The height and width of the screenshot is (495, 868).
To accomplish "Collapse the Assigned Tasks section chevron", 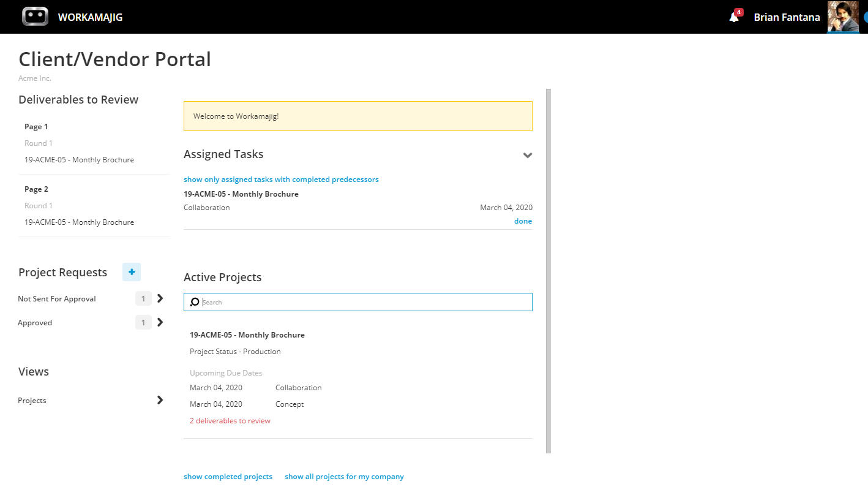I will [x=528, y=155].
